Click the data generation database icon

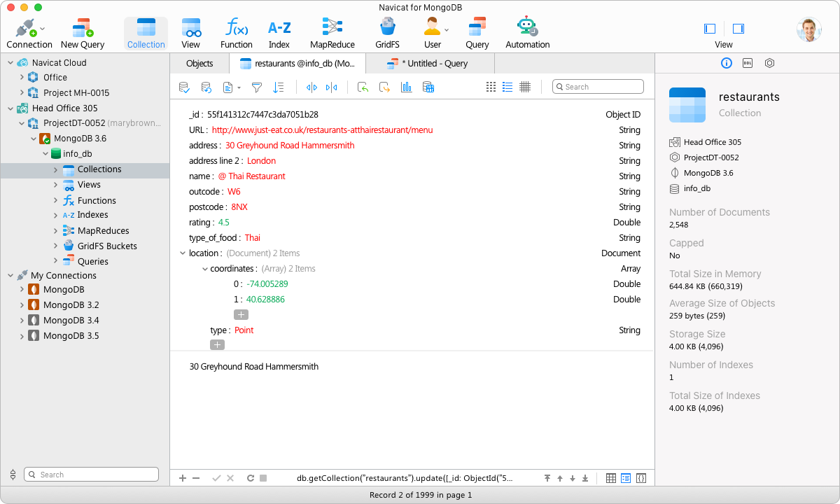tap(428, 87)
